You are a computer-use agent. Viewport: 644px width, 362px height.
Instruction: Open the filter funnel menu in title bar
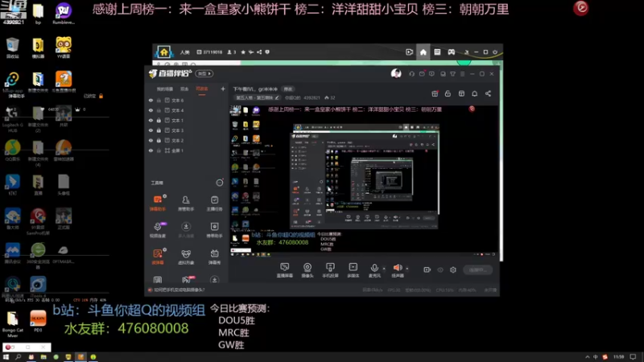(x=452, y=74)
